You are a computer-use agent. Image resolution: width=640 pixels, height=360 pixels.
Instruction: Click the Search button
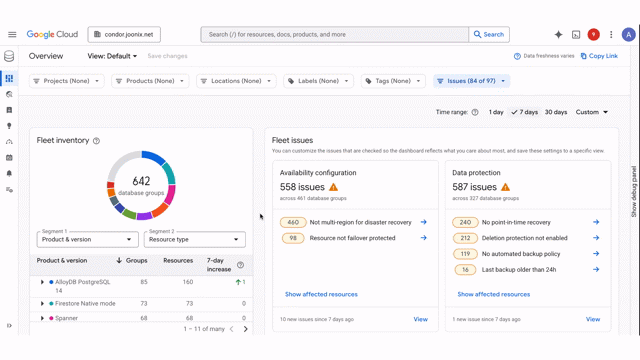[x=489, y=34]
